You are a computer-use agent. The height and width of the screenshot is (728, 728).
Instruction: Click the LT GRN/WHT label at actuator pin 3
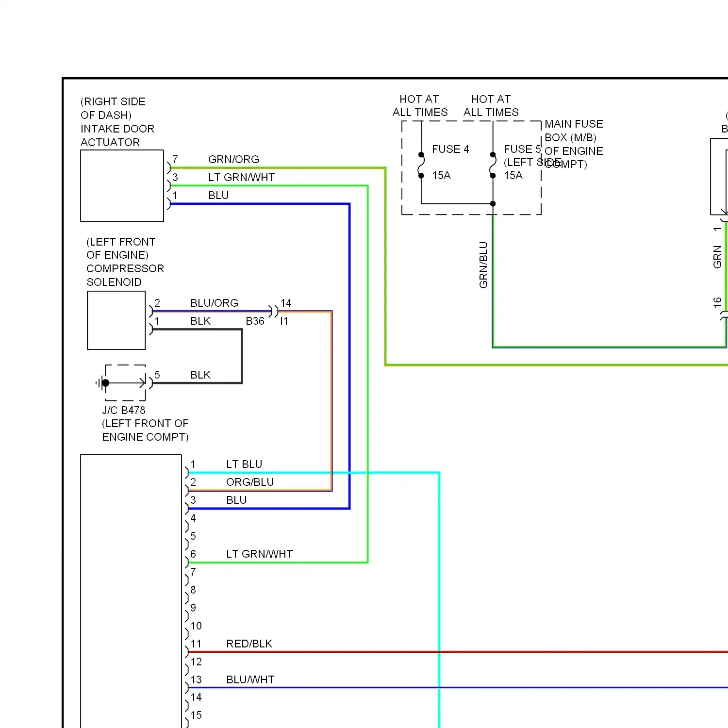click(x=242, y=177)
